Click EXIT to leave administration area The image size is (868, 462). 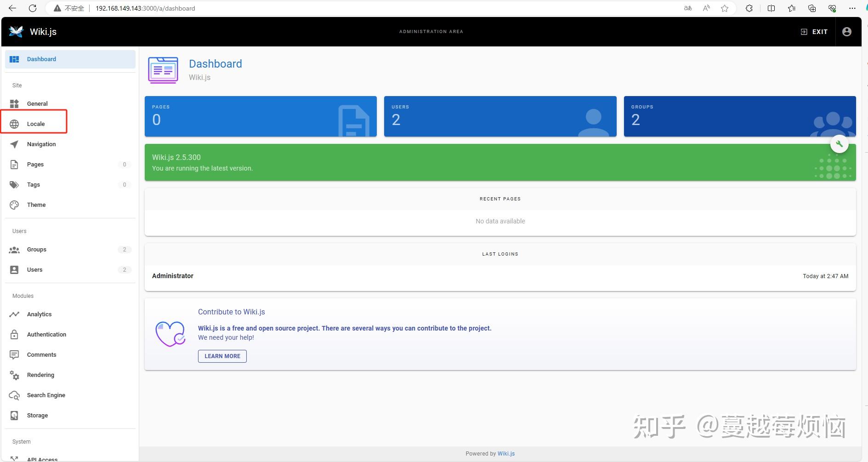[814, 31]
